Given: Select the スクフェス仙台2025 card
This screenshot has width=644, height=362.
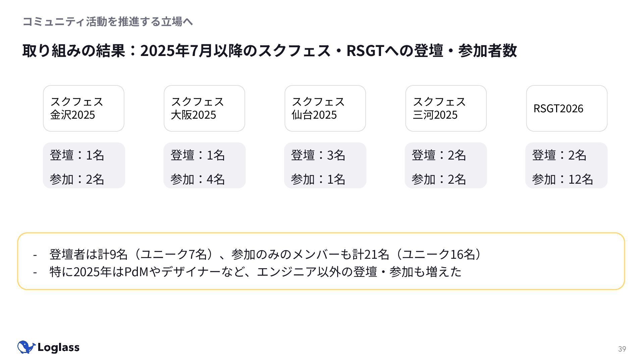Looking at the screenshot, I should pos(325,108).
